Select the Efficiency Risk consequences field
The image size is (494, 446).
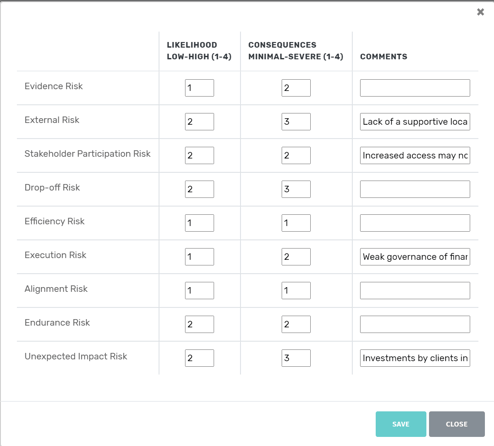click(296, 223)
